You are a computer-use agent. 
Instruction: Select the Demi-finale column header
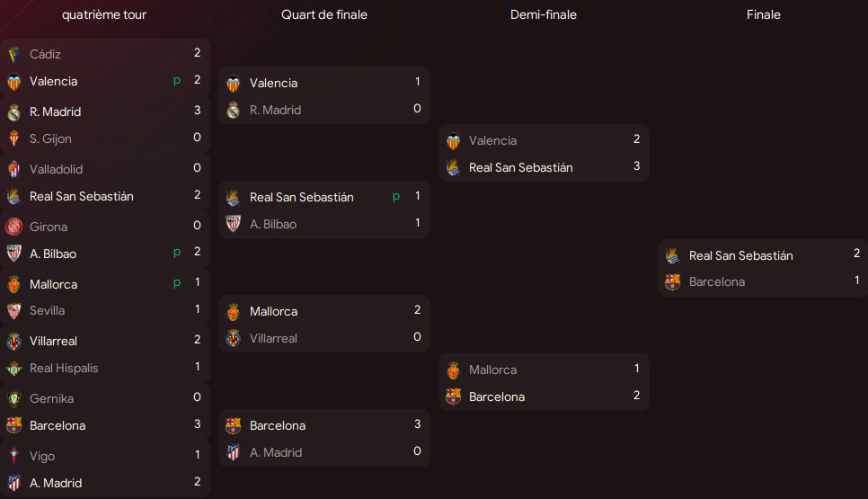point(543,14)
